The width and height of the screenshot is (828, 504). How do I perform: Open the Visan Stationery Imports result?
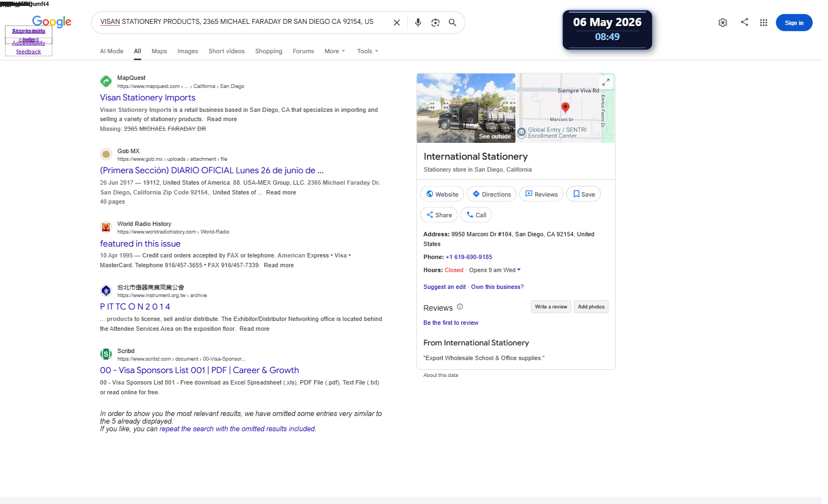[x=148, y=98]
